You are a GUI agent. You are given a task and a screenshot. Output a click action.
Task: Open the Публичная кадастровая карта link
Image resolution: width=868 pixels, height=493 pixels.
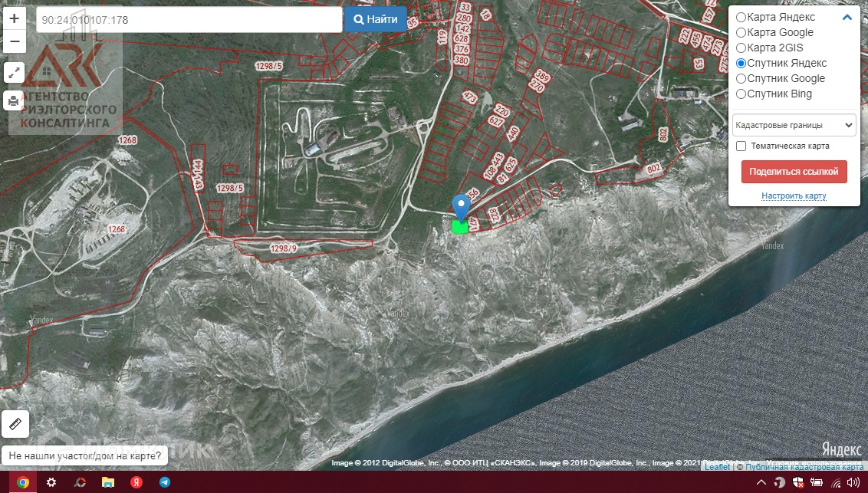click(x=804, y=467)
